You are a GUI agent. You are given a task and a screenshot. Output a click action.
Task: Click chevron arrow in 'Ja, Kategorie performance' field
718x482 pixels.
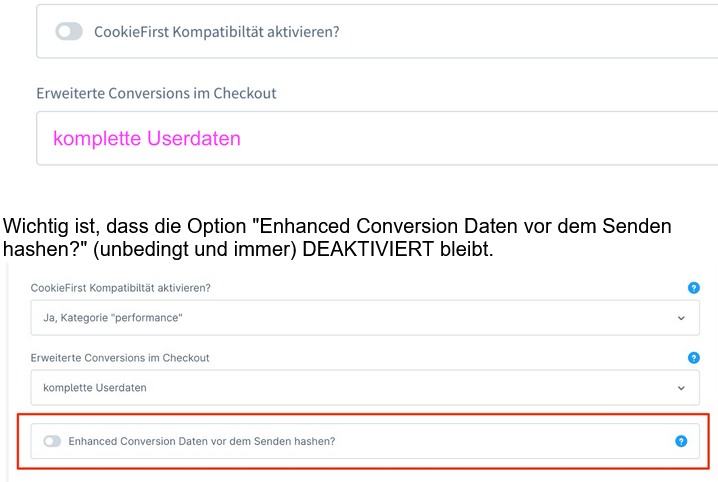(x=681, y=318)
